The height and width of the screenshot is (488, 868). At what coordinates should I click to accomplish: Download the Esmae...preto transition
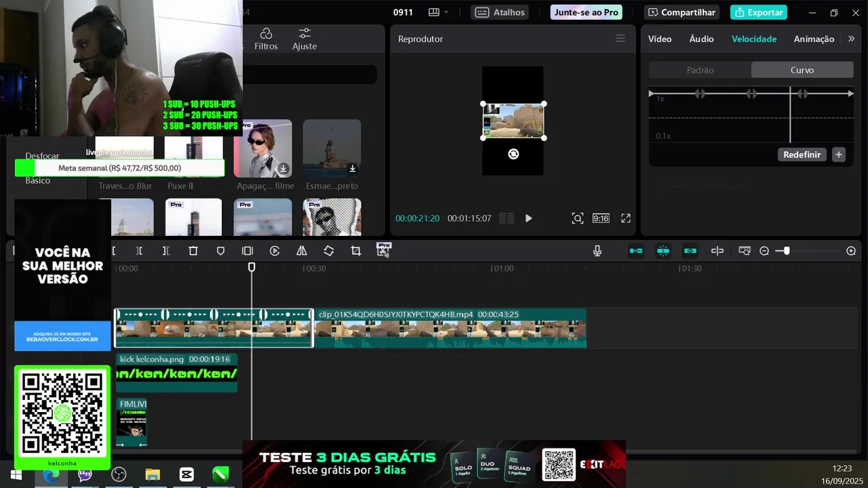(x=353, y=168)
